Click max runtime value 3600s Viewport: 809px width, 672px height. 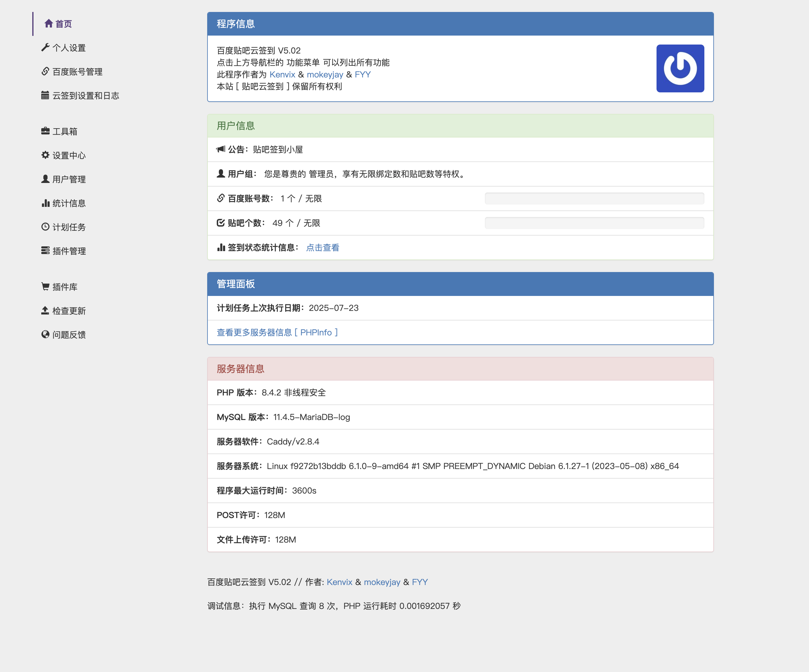coord(304,491)
